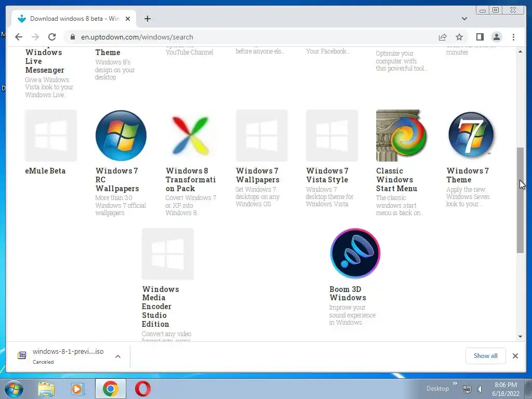Open the browser side panel
This screenshot has width=532, height=399.
[x=480, y=37]
